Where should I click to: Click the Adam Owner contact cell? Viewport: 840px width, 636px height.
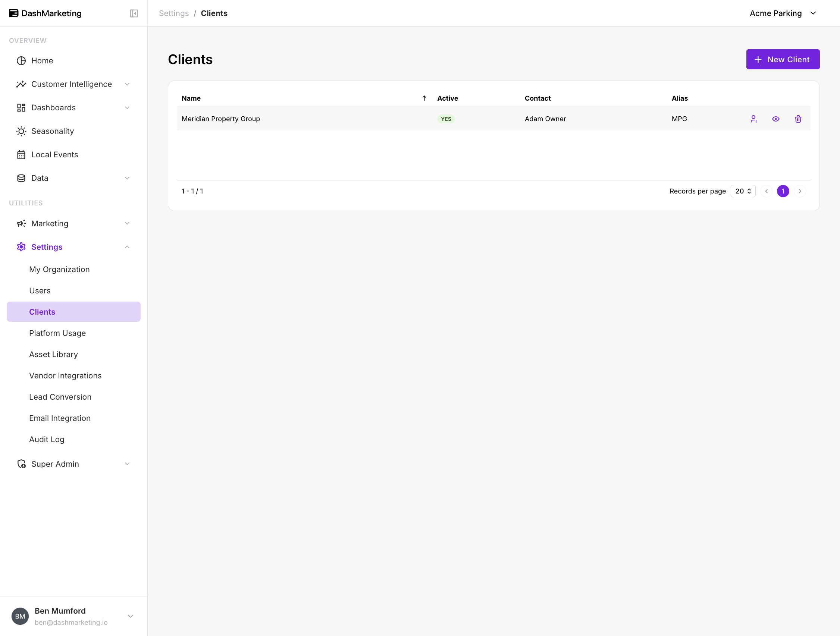tap(545, 119)
